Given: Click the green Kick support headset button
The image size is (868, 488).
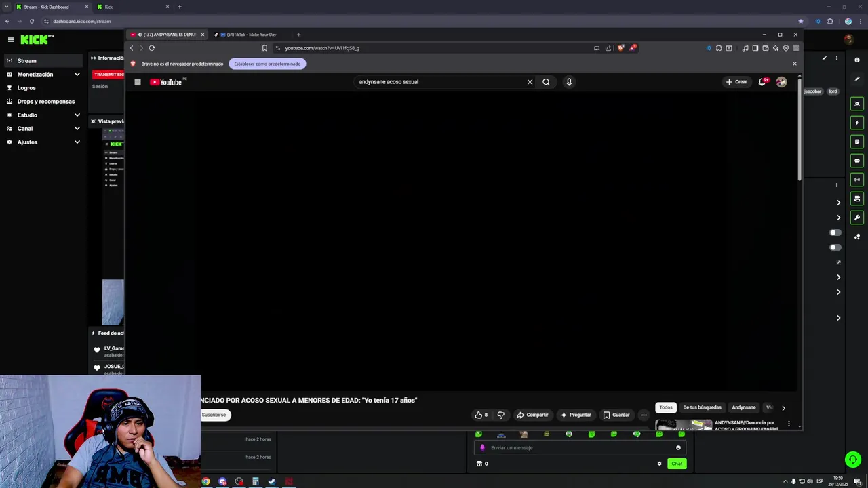Looking at the screenshot, I should point(853,460).
